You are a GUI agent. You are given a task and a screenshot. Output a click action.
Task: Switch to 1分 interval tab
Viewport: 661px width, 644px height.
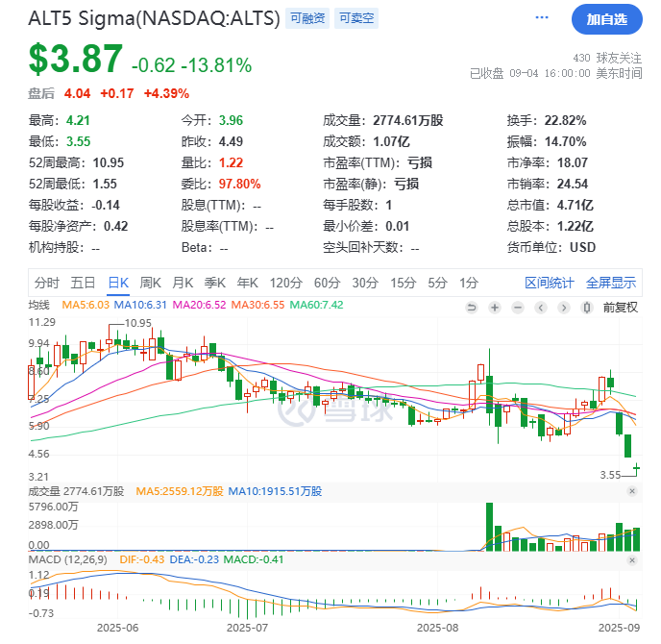coord(469,283)
